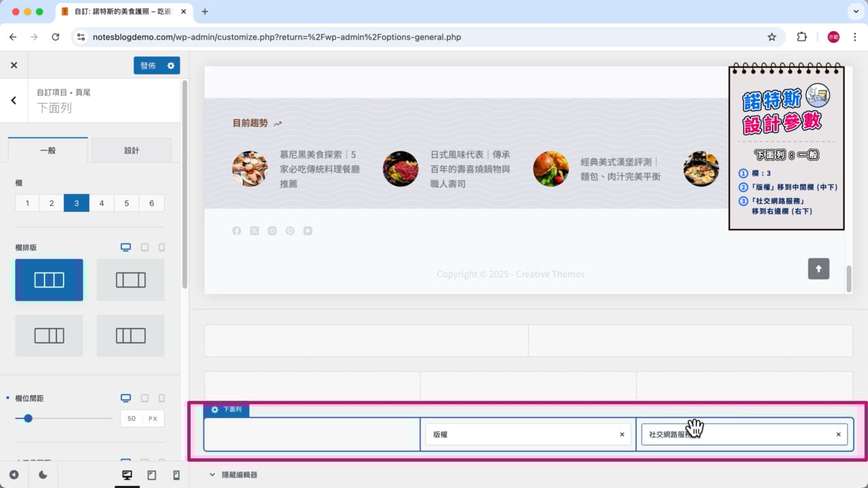Close the customizer with X icon
Image resolution: width=868 pixels, height=488 pixels.
[14, 66]
